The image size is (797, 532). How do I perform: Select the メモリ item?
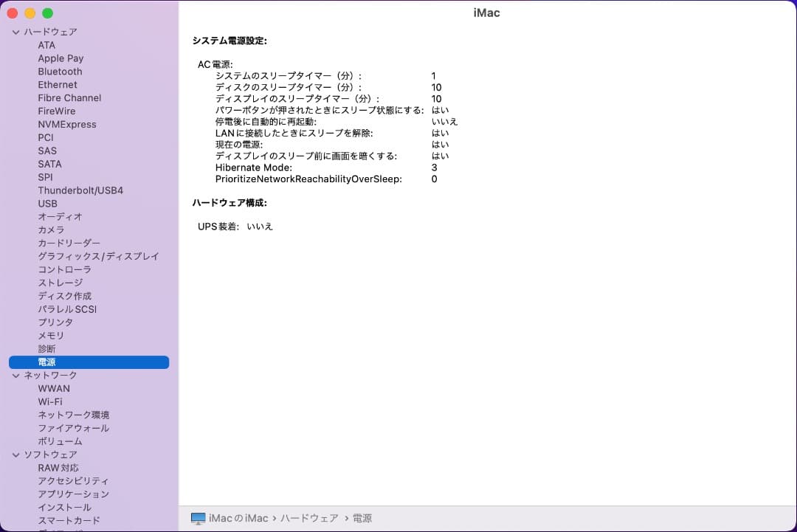pyautogui.click(x=50, y=336)
